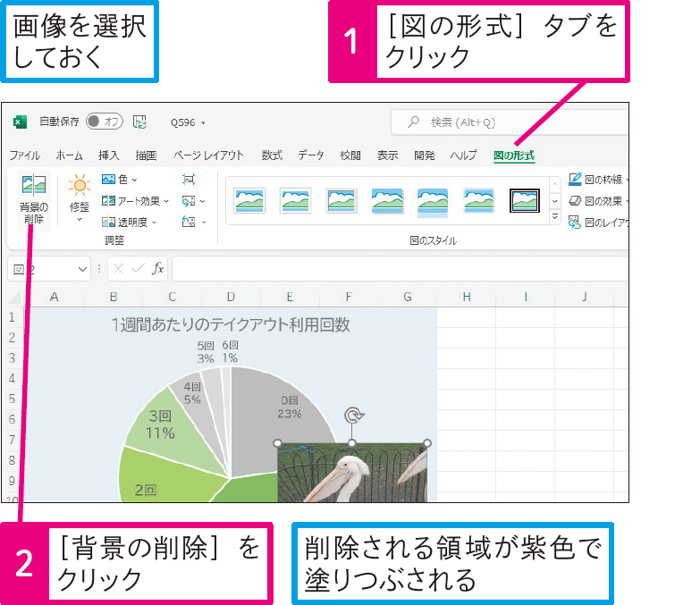Click the Excel app icon in title bar
Viewport: 700px width, 605px height.
pyautogui.click(x=21, y=122)
